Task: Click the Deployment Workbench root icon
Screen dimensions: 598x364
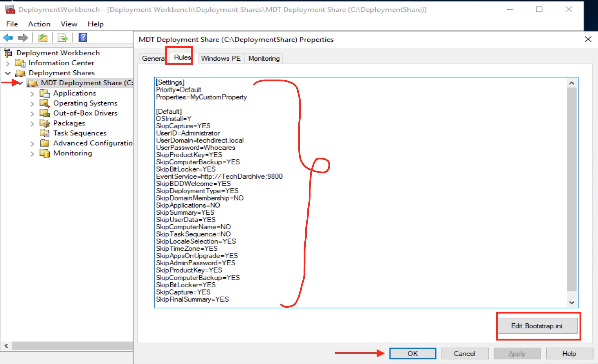Action: click(x=8, y=53)
